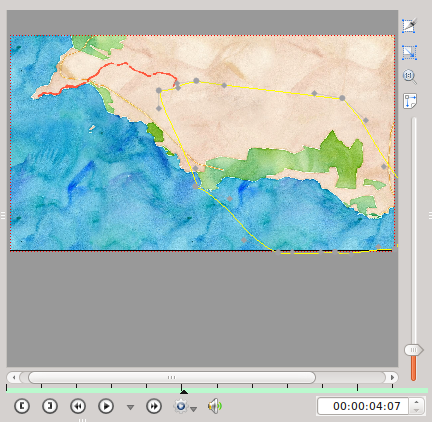Click the fast forward button
Screen dimensions: 432x422
pyautogui.click(x=154, y=406)
